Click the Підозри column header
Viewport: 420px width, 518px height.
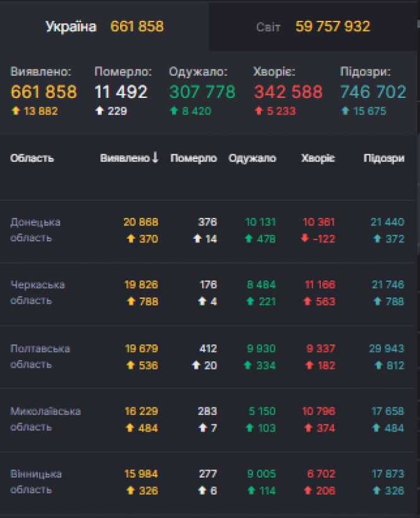tap(383, 159)
